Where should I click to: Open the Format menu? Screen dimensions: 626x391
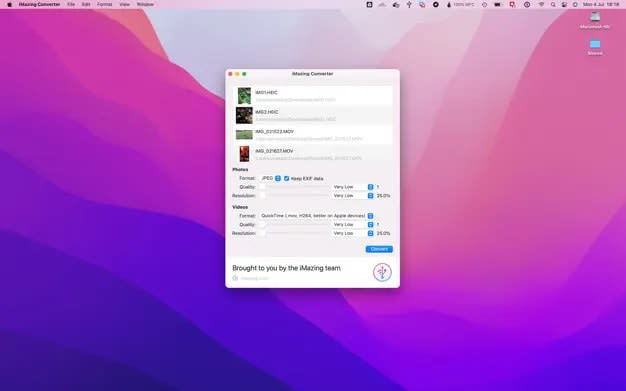pyautogui.click(x=105, y=4)
